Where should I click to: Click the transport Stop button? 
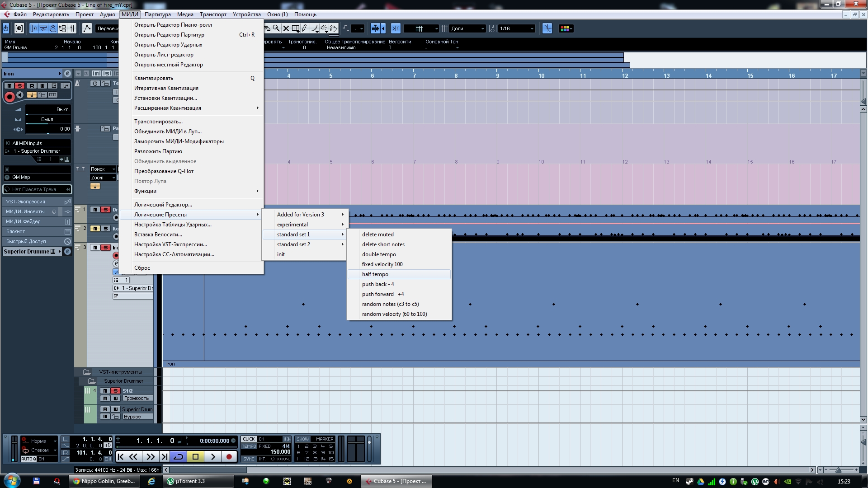point(195,457)
